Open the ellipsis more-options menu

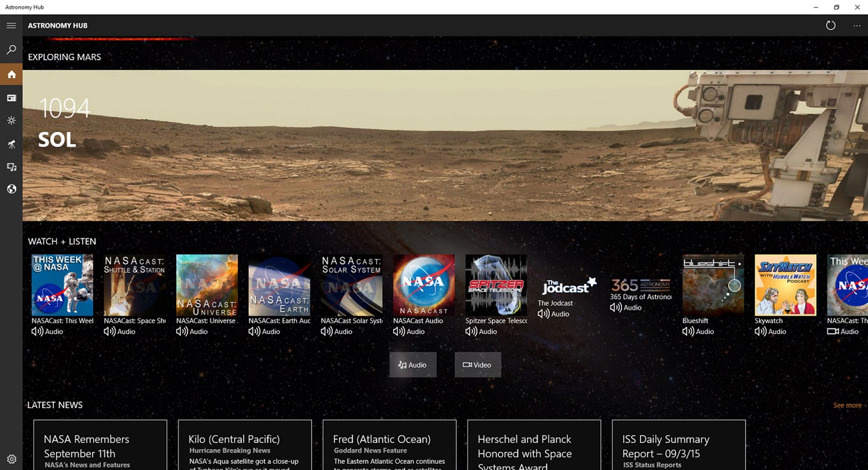856,25
